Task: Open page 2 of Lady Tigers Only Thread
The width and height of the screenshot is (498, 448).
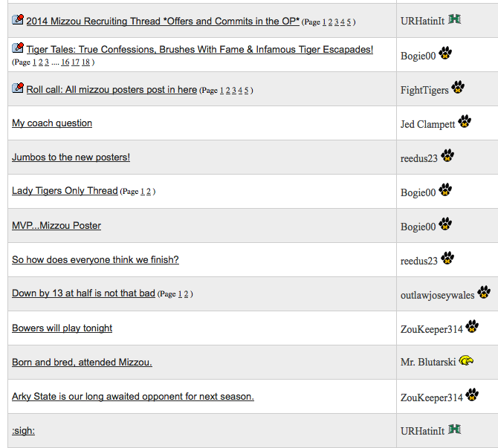Action: [x=149, y=192]
